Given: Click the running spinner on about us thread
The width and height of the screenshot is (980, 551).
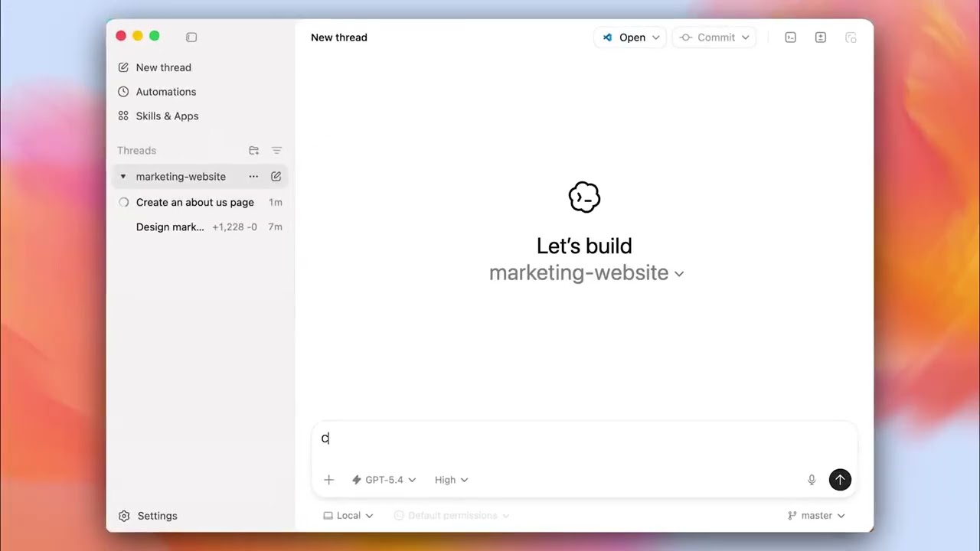Looking at the screenshot, I should coord(123,203).
